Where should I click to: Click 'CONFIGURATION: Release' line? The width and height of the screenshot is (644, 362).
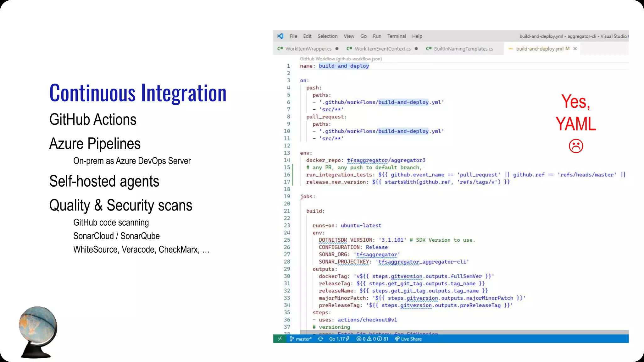(x=353, y=247)
